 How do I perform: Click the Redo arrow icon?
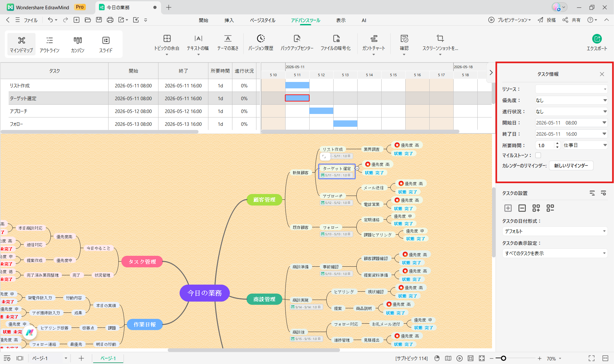point(66,20)
